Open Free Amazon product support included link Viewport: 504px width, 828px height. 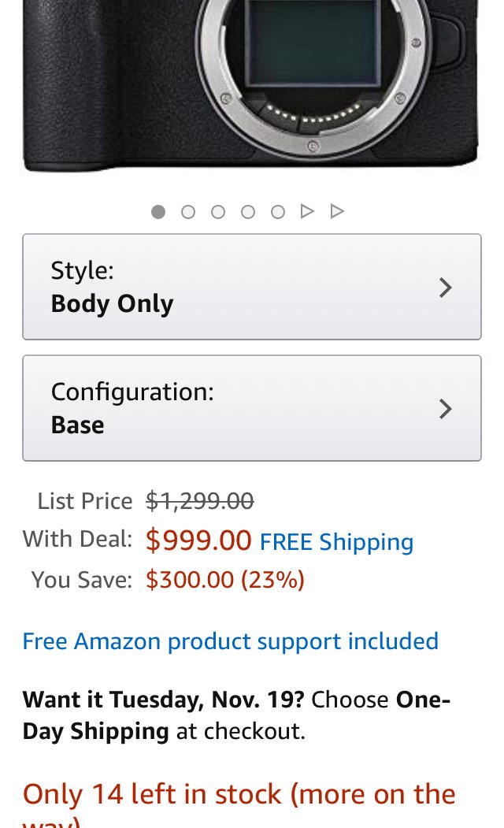pyautogui.click(x=230, y=641)
